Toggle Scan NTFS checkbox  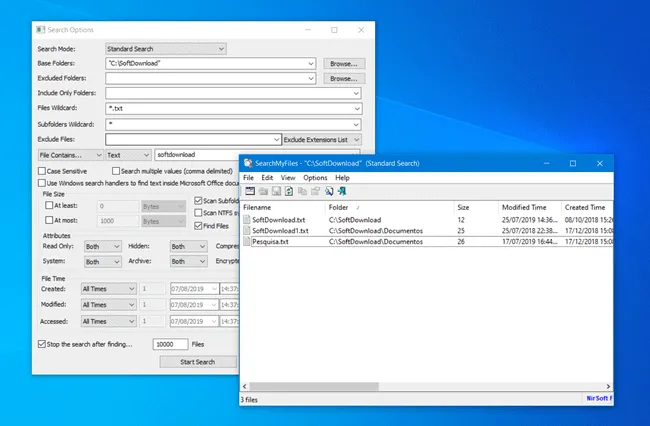198,213
